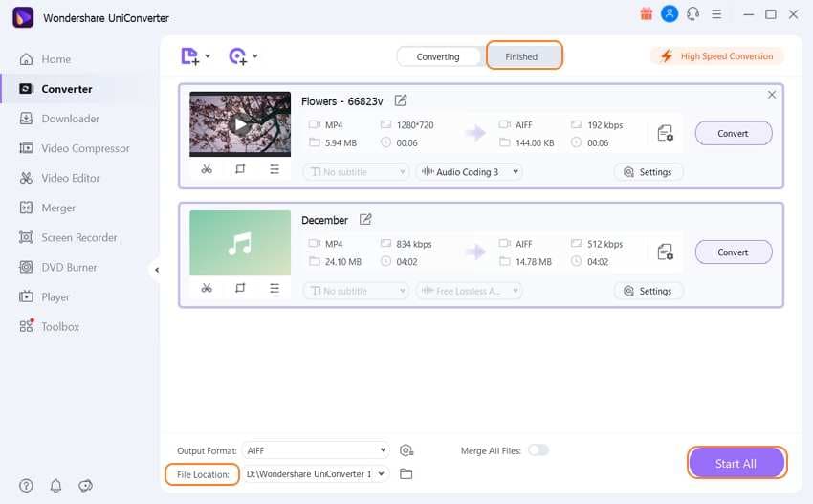The height and width of the screenshot is (504, 813).
Task: Click the load DVD disc icon
Action: coord(237,56)
